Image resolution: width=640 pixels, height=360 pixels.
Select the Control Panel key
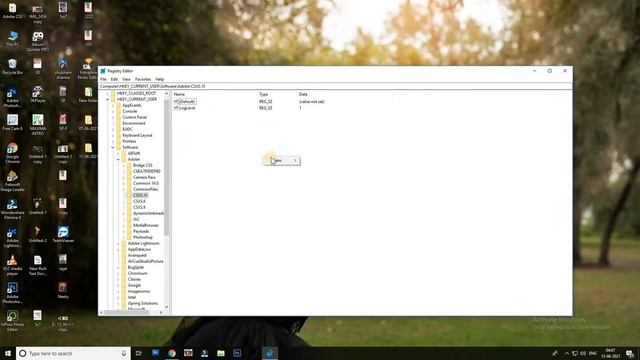coord(134,117)
